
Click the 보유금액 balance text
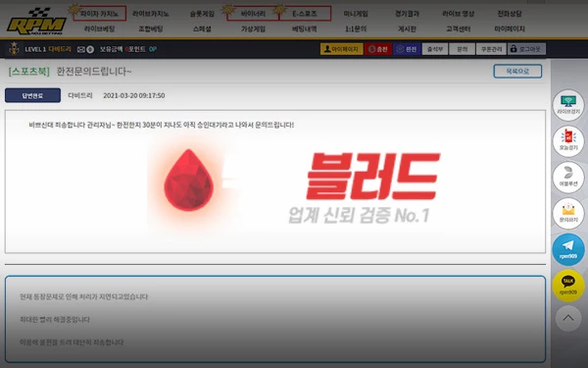pos(111,49)
